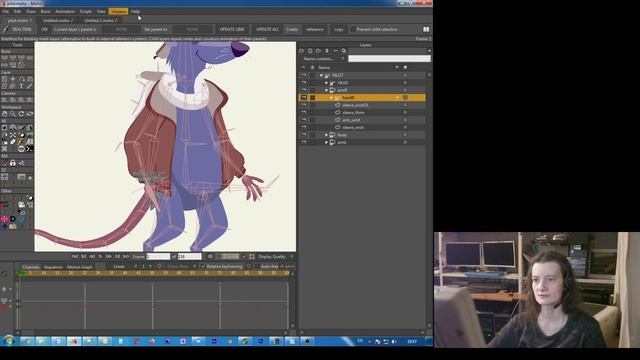Select the hand pan workspace tool
The image size is (640, 360).
4,114
